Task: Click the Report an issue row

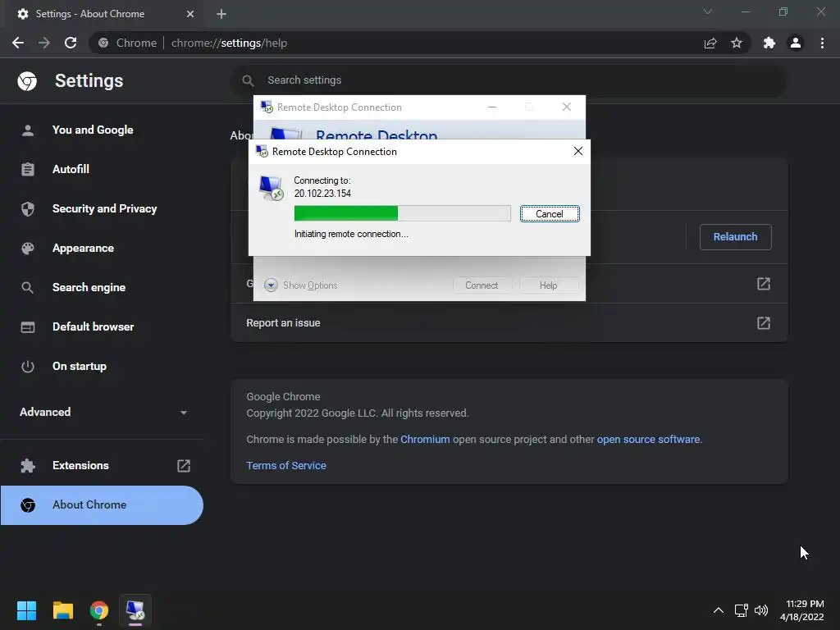Action: (x=509, y=323)
